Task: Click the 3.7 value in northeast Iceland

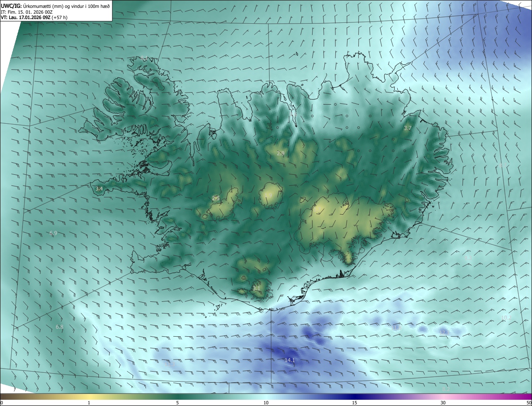Action: click(x=408, y=128)
